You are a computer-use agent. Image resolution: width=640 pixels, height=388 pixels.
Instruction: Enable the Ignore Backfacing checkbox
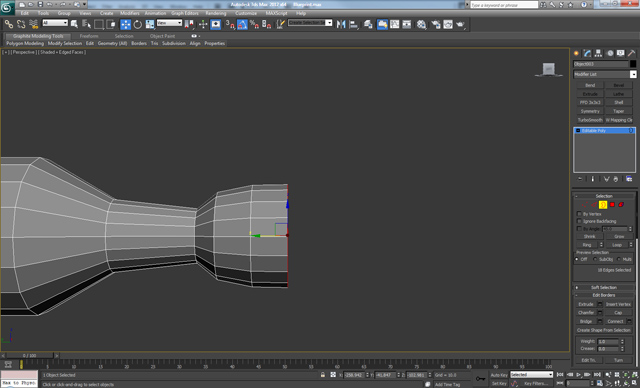(x=579, y=221)
